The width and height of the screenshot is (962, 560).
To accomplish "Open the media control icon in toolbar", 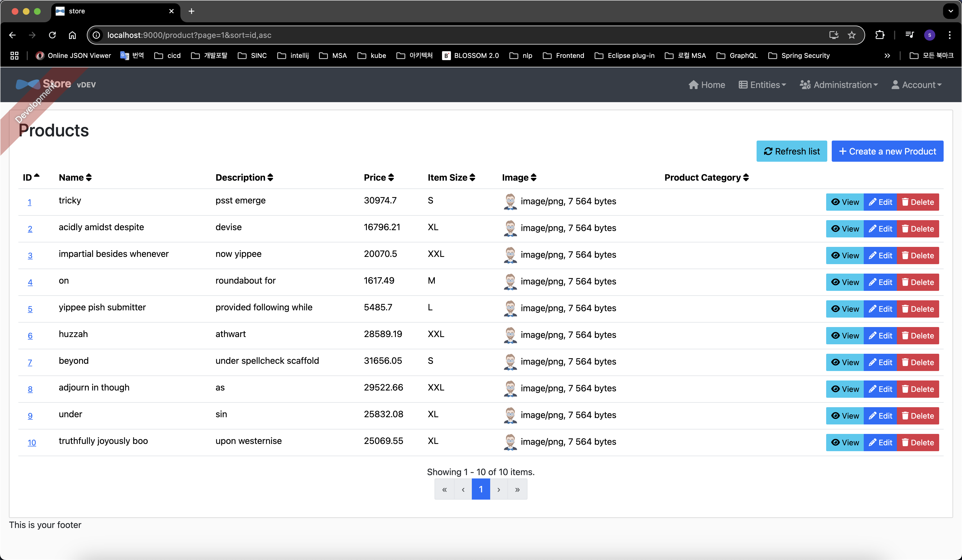I will [910, 35].
